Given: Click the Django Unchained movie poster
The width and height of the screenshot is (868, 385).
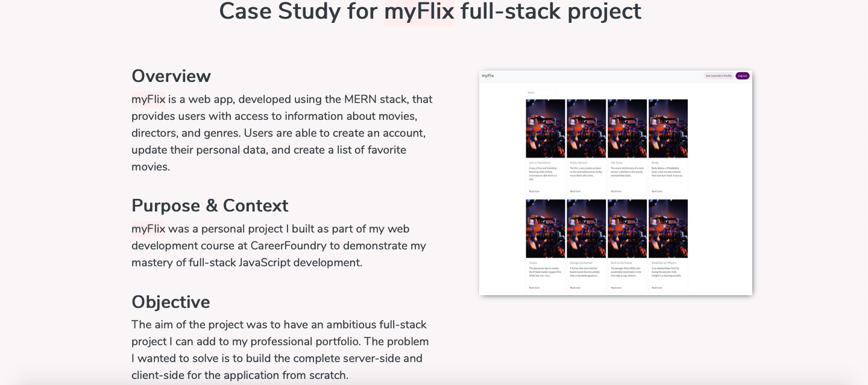Looking at the screenshot, I should [x=587, y=229].
